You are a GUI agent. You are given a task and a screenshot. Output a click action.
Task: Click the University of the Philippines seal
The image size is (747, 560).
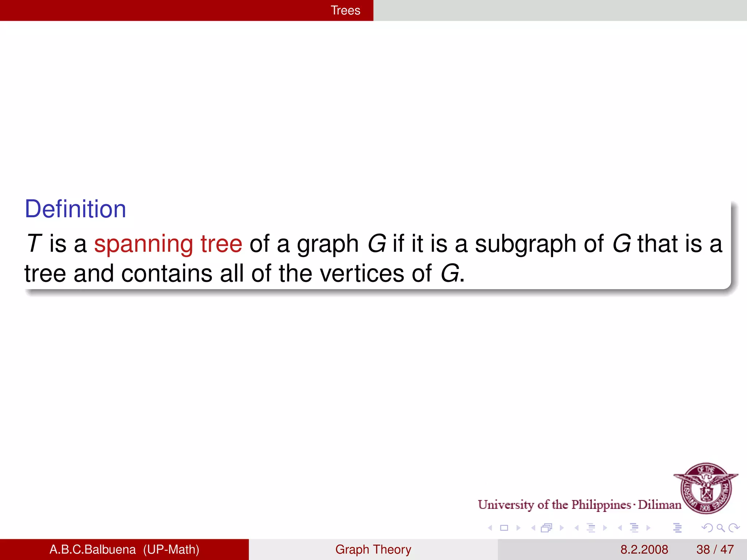(706, 488)
